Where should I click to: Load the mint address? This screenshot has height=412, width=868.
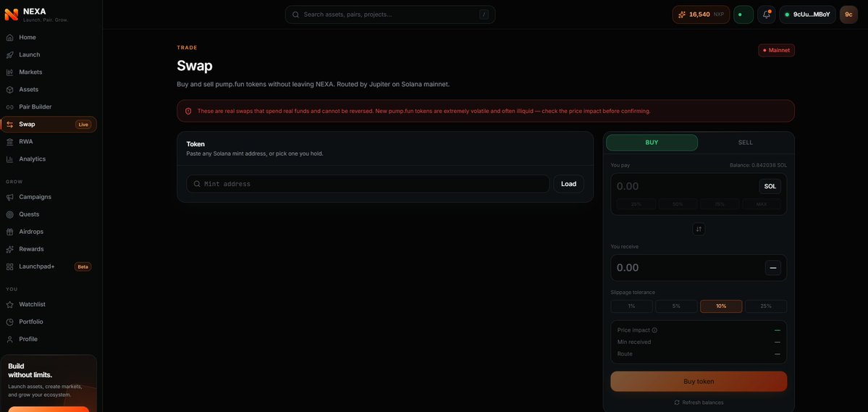pos(568,184)
